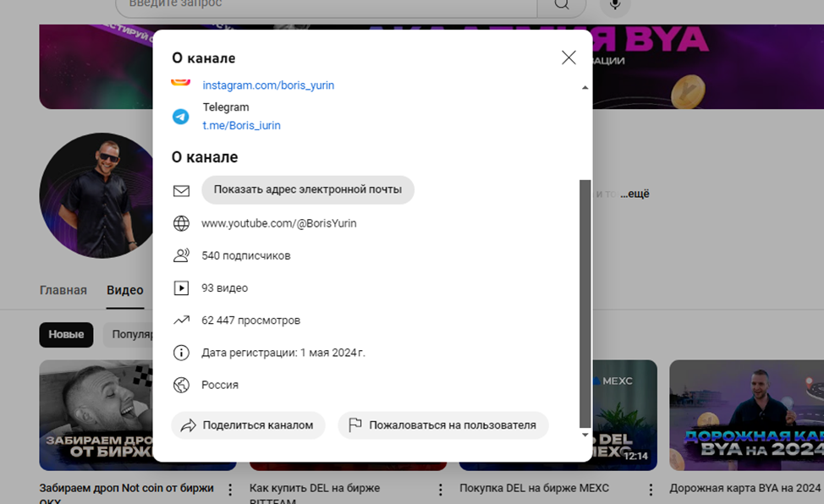The height and width of the screenshot is (504, 824).
Task: Click the voice search microphone icon
Action: [x=615, y=5]
